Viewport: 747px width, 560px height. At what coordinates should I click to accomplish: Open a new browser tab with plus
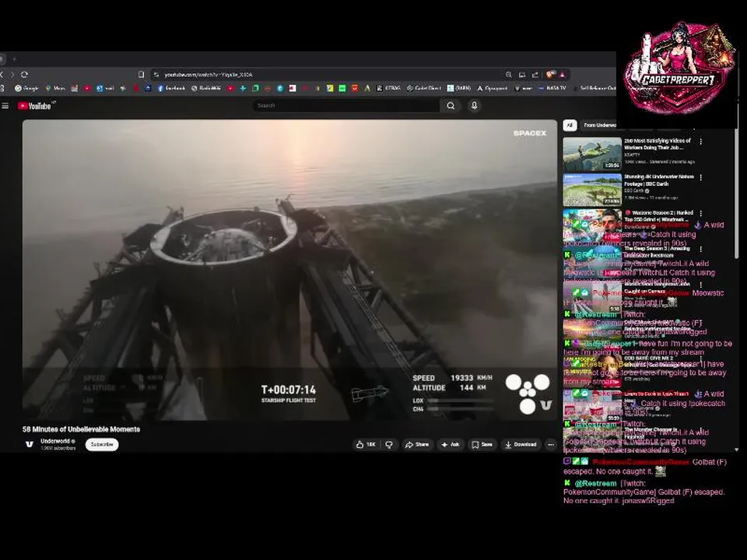[14, 59]
